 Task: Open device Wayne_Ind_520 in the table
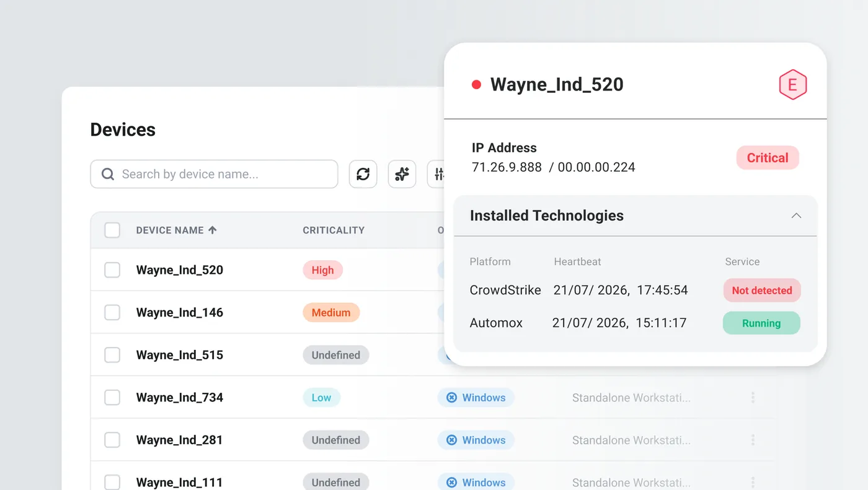pyautogui.click(x=180, y=270)
